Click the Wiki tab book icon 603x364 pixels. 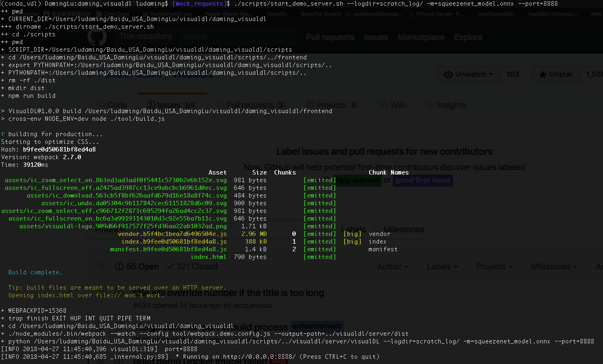pyautogui.click(x=383, y=105)
